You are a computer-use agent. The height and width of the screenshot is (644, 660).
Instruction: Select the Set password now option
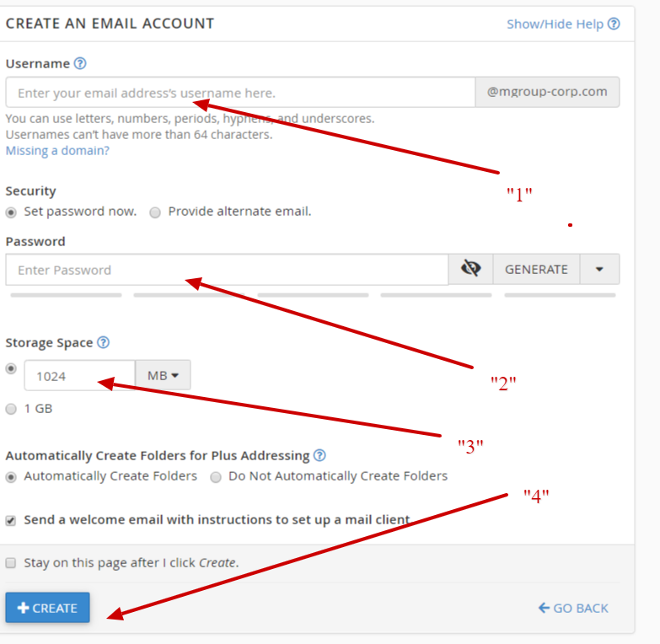pos(12,212)
